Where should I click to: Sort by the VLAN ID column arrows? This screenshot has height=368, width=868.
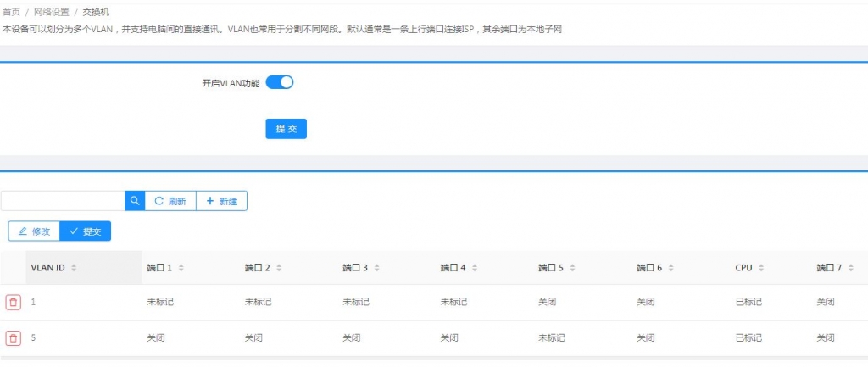tap(75, 268)
